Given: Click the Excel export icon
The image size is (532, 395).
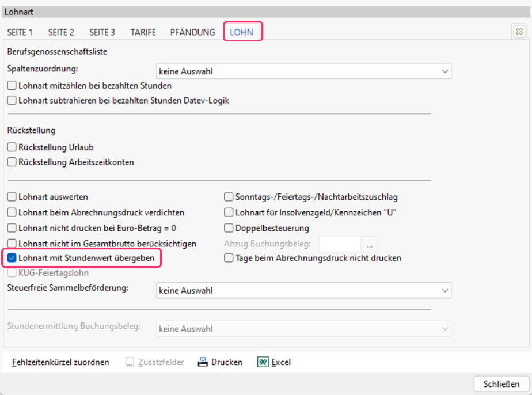Looking at the screenshot, I should pos(263,362).
